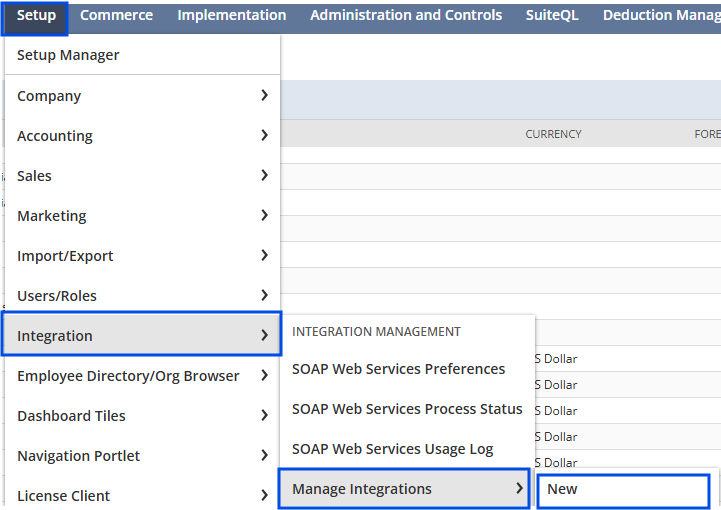Open the Sales submenu item
The width and height of the screenshot is (721, 510).
[x=142, y=176]
